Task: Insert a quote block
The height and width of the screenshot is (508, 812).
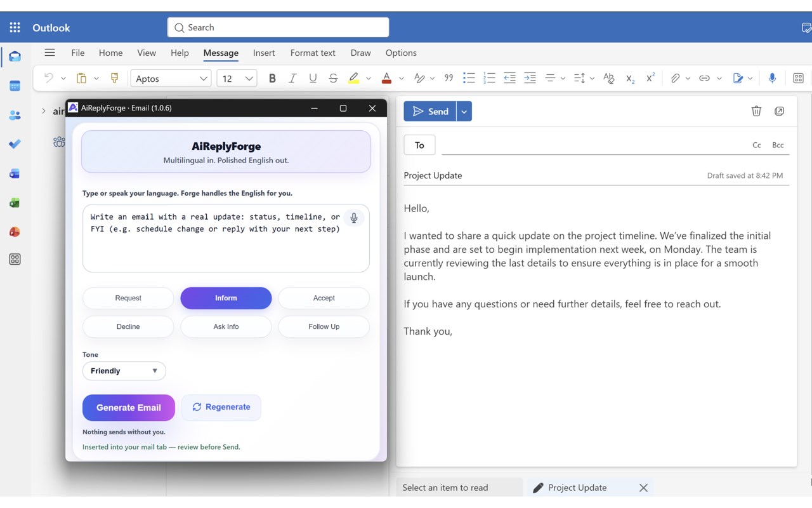Action: coord(449,78)
